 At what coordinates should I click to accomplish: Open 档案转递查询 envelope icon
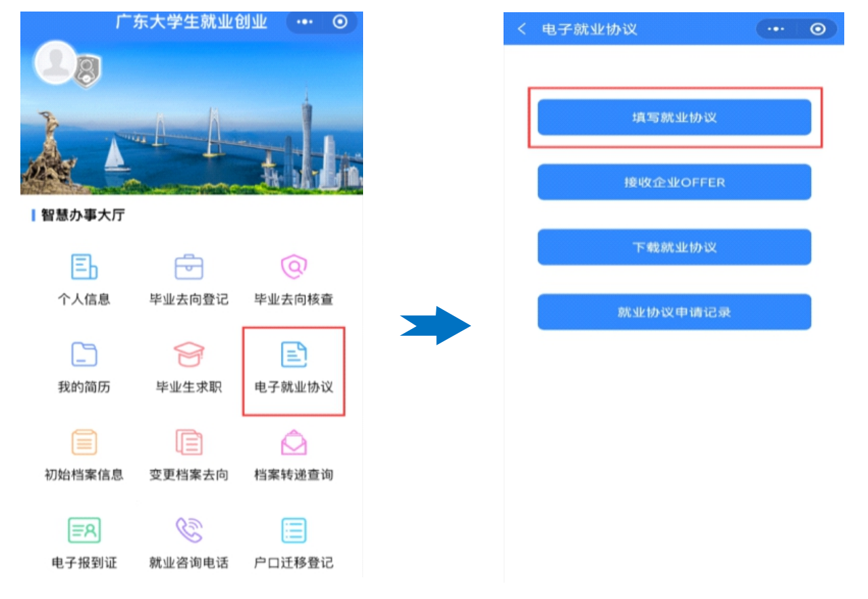coord(294,443)
